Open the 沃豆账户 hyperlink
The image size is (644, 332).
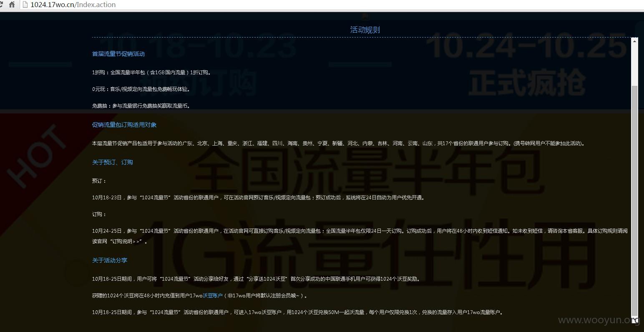coord(213,296)
